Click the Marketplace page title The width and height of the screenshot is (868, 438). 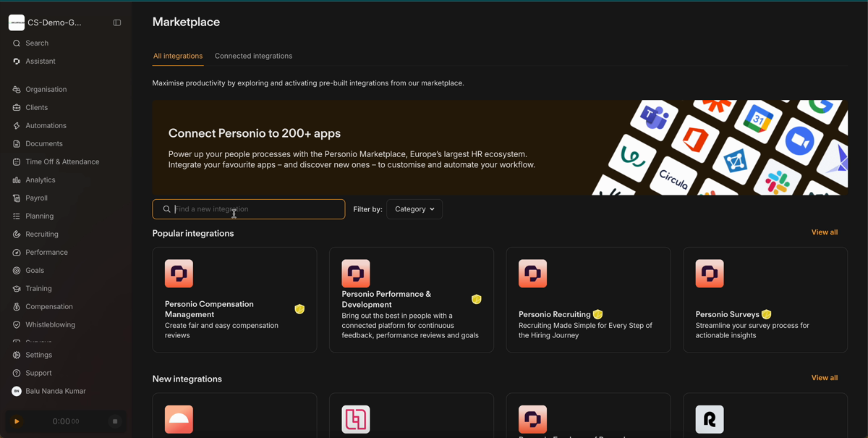pyautogui.click(x=186, y=22)
